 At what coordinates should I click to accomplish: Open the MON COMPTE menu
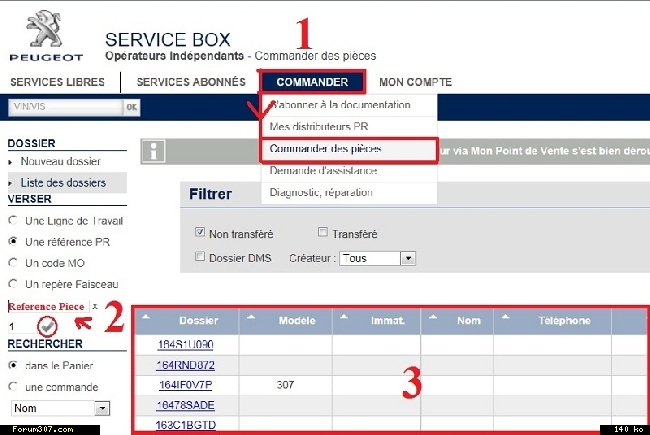pos(415,82)
